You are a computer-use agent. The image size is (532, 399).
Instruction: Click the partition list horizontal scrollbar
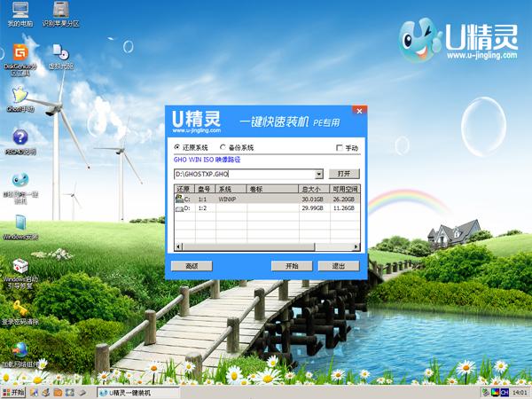click(266, 246)
